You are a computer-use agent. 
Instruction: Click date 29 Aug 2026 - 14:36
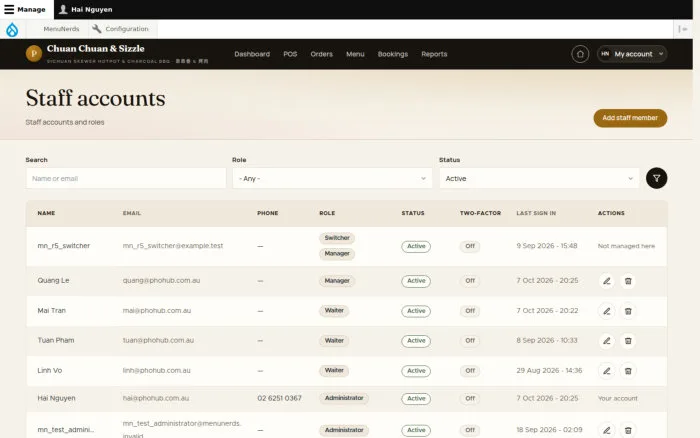[549, 371]
